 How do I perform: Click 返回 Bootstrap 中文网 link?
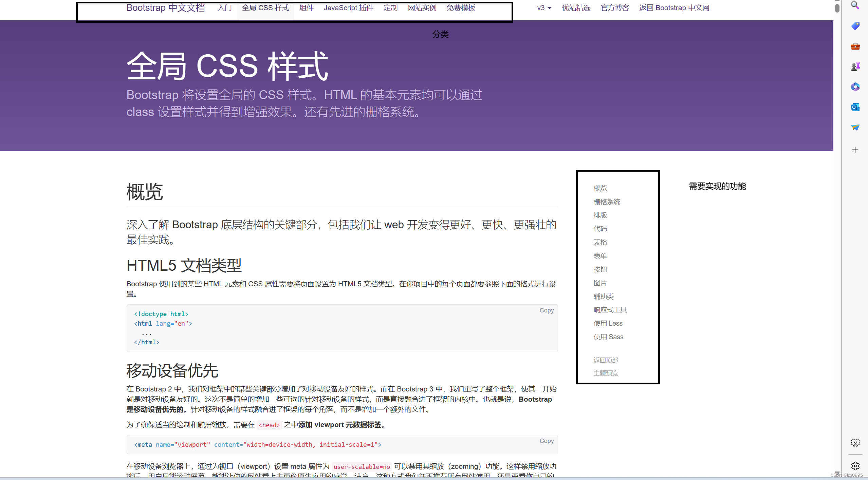pyautogui.click(x=674, y=8)
